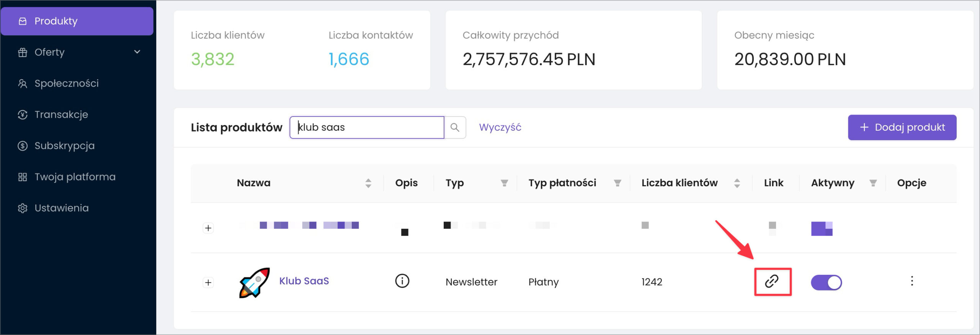The width and height of the screenshot is (980, 335).
Task: Focus the product search input field
Action: (367, 128)
